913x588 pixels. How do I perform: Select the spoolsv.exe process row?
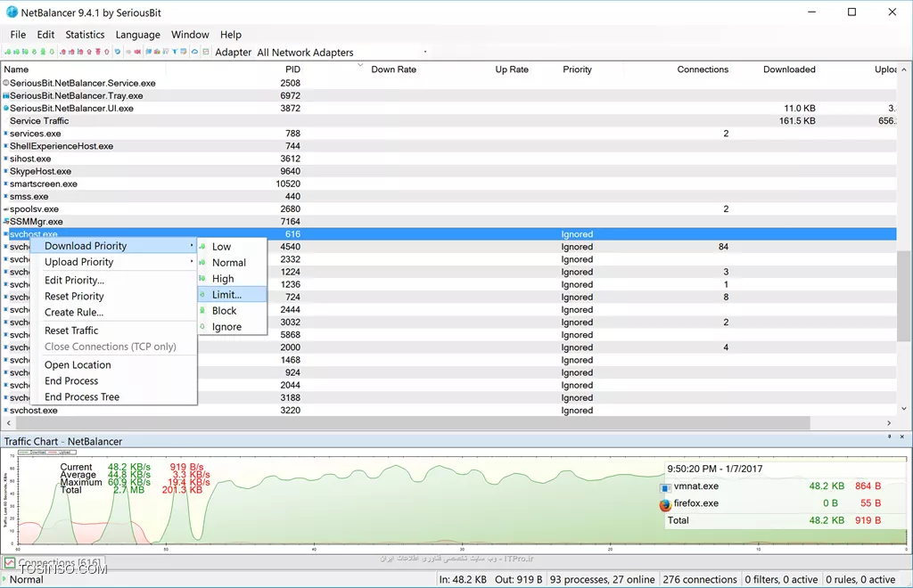click(x=448, y=208)
